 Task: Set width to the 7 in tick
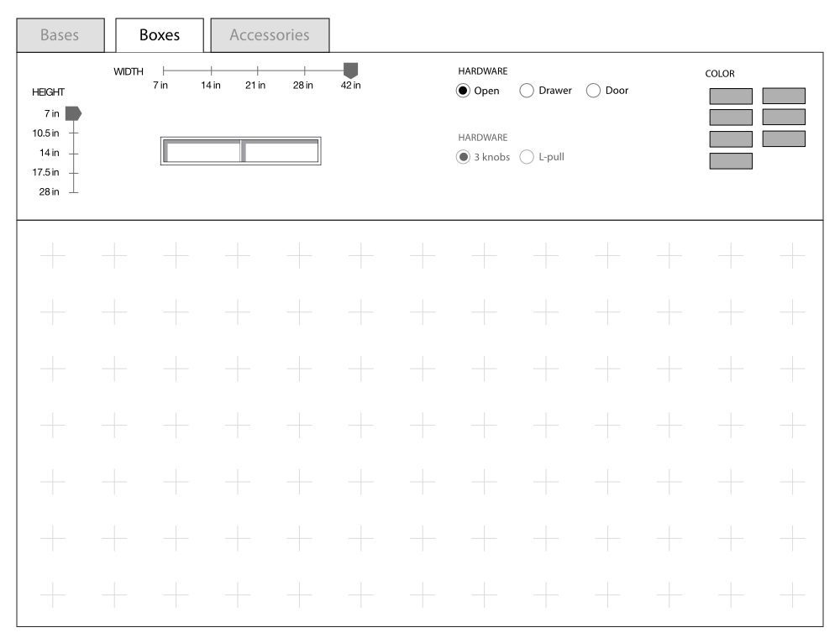point(164,71)
